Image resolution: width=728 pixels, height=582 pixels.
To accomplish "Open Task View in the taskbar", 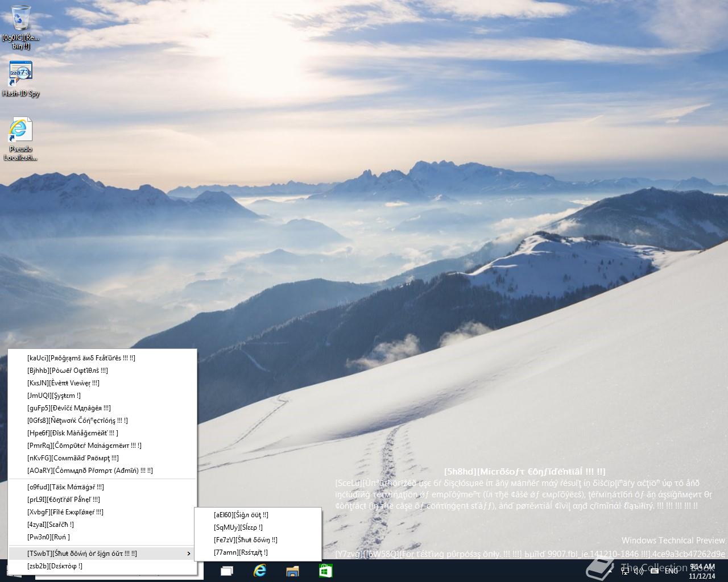I will pos(227,571).
